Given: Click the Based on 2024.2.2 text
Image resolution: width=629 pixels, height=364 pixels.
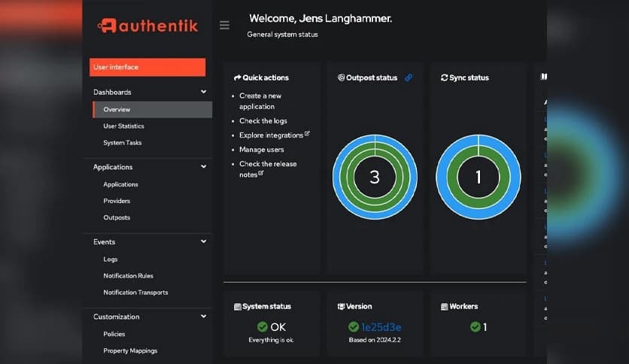Looking at the screenshot, I should (375, 340).
